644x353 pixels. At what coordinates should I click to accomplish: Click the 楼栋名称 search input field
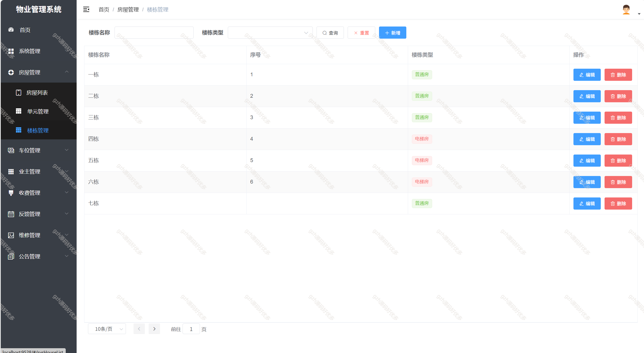(154, 33)
